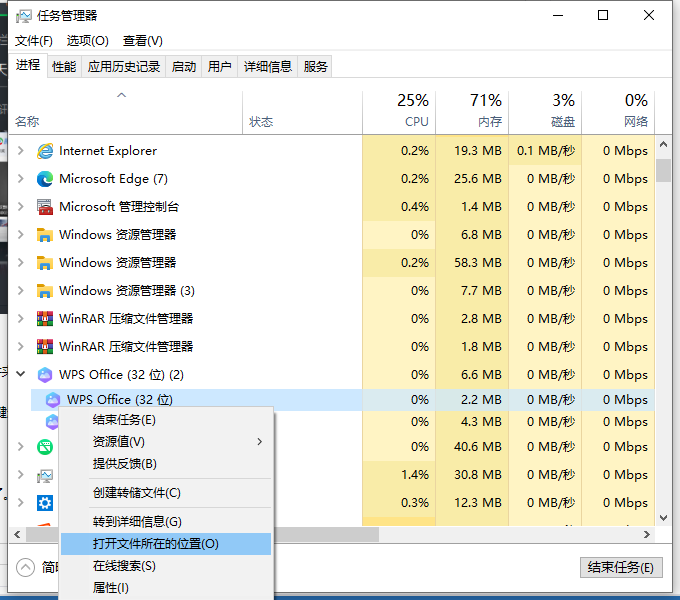Screen dimensions: 680x600
Task: Click the Microsoft 管理控制台 toolbox icon
Action: pos(45,207)
